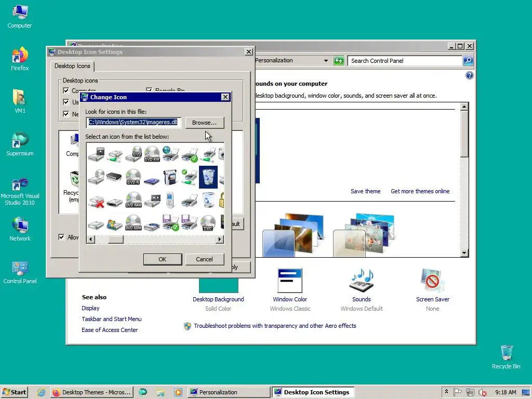This screenshot has width=532, height=399.
Task: Choose the drive with red X icon
Action: (x=96, y=202)
